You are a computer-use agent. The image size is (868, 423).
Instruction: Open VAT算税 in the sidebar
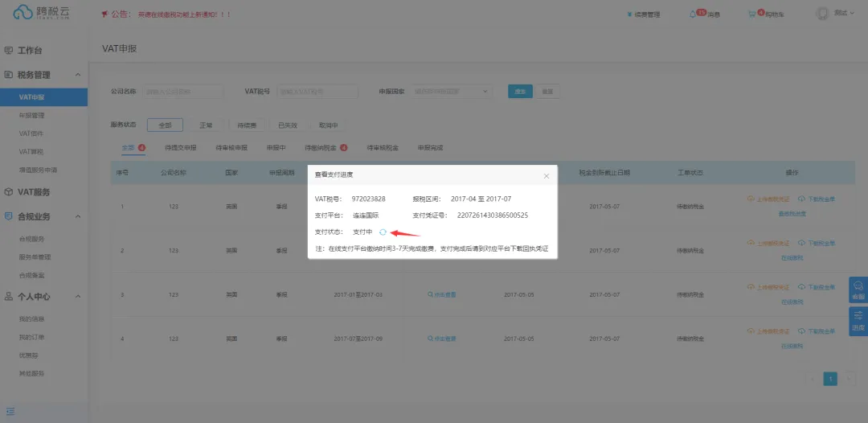click(x=31, y=152)
